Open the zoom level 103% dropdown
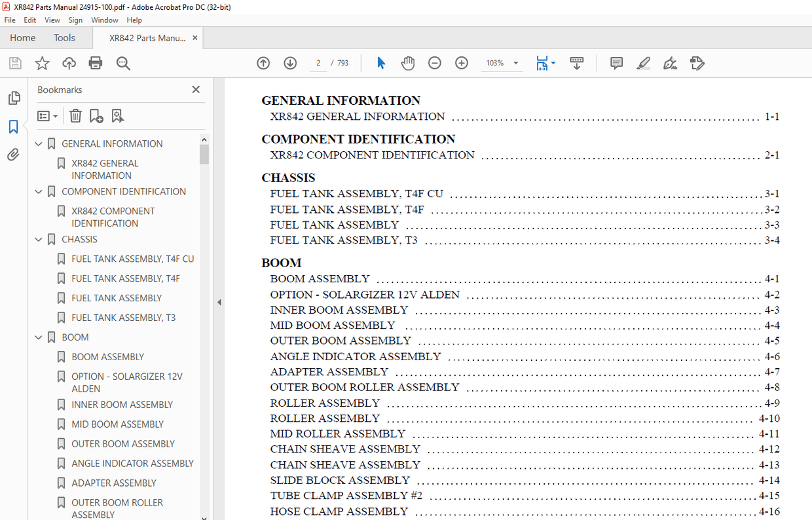The image size is (812, 520). coord(516,64)
